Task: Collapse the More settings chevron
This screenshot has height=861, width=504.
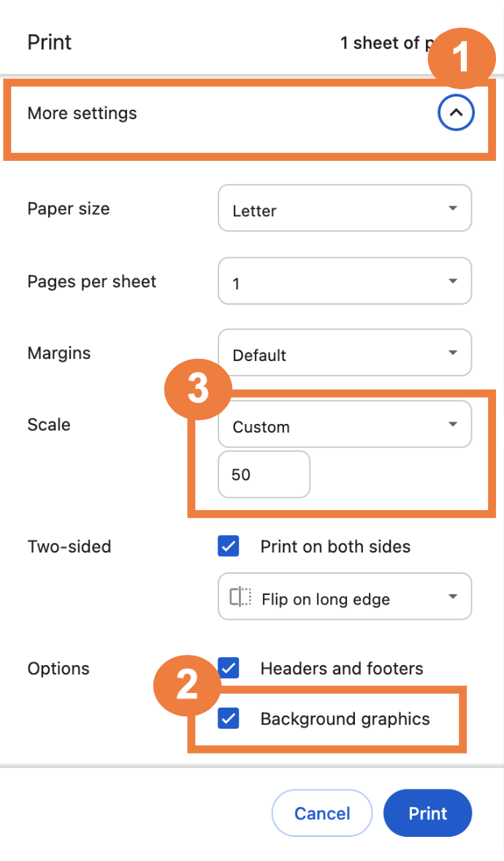Action: click(x=456, y=113)
